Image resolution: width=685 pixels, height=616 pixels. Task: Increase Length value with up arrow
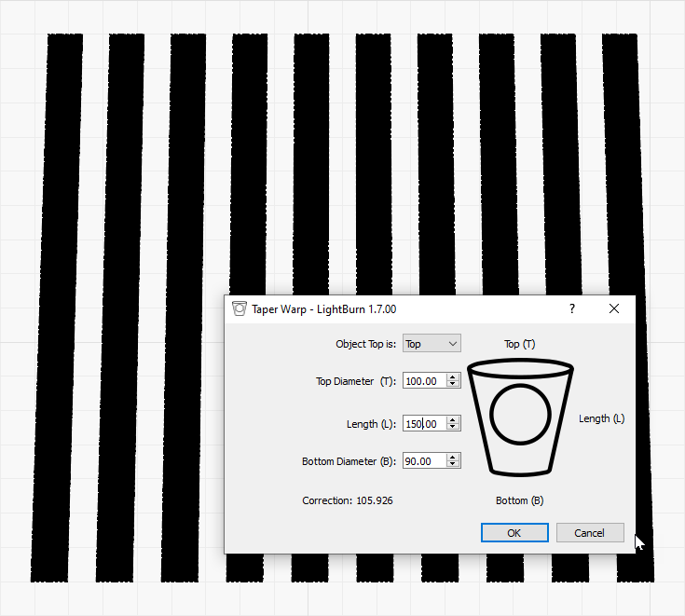pos(453,420)
